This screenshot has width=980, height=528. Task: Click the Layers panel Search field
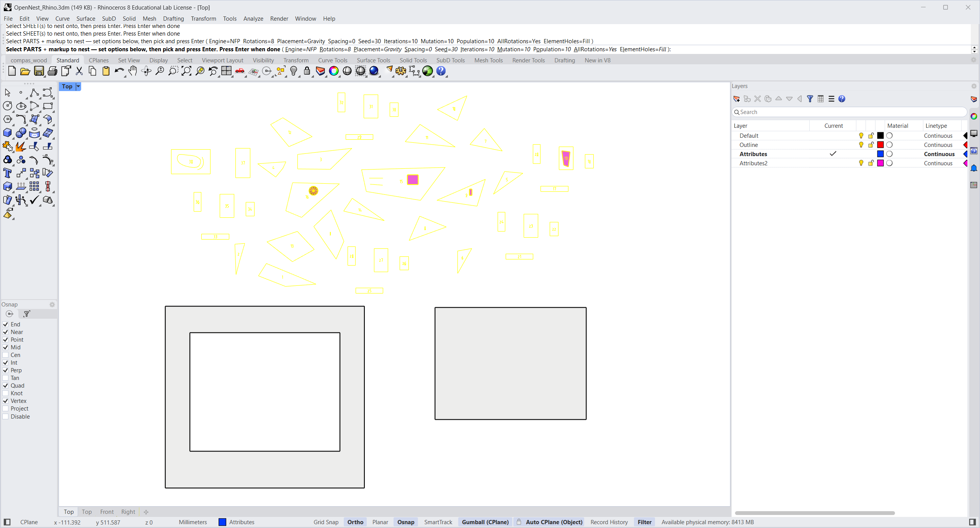[x=849, y=112]
